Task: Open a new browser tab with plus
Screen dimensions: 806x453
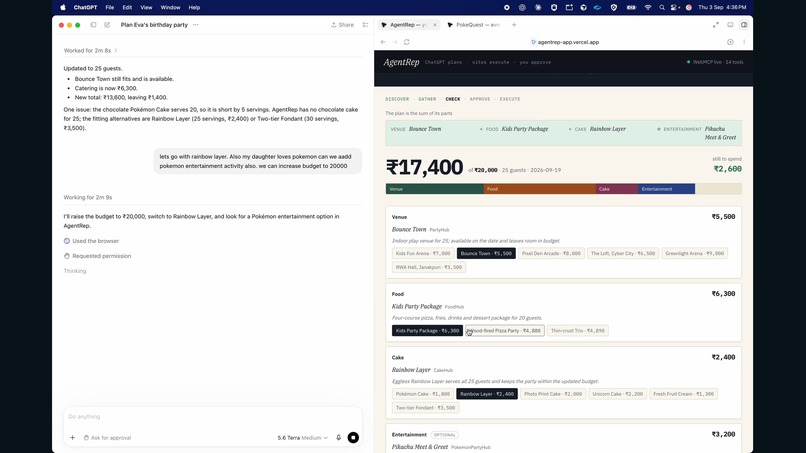Action: point(514,25)
